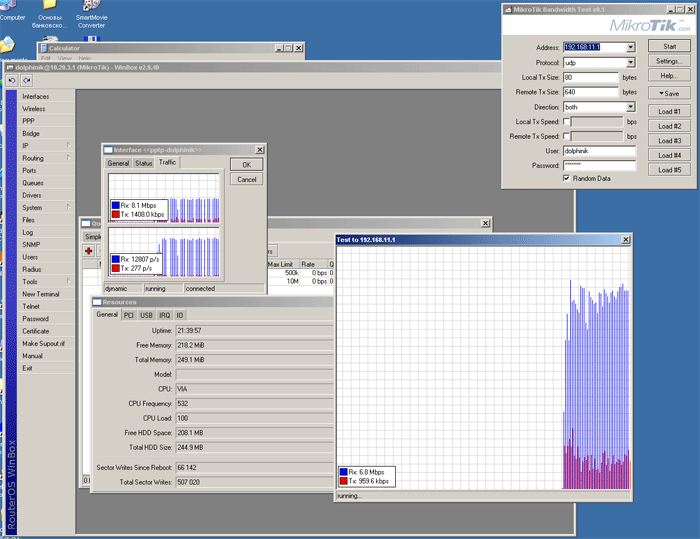Open SNMP in the WinBox menu
Image resolution: width=700 pixels, height=539 pixels.
(x=46, y=244)
